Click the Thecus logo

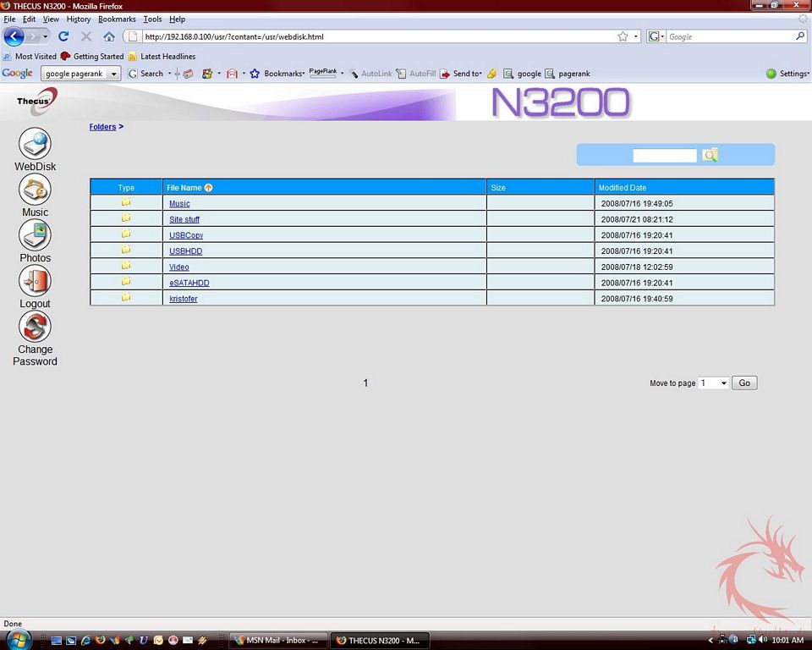(36, 100)
